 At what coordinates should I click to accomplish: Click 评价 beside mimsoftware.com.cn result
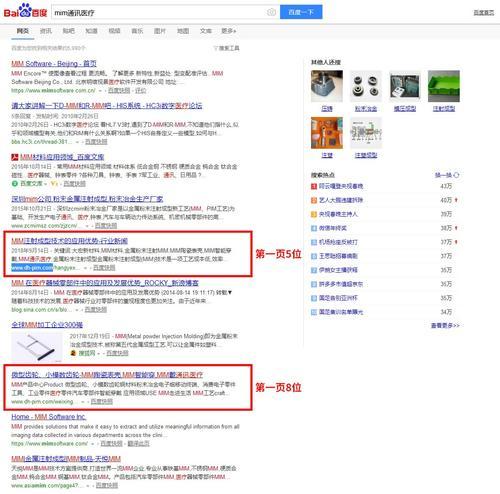click(141, 90)
